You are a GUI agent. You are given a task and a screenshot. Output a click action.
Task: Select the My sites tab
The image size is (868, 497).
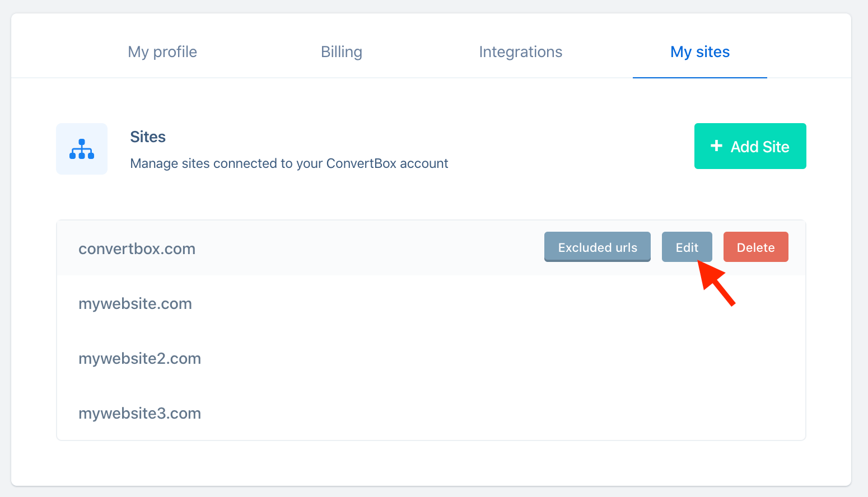pos(700,52)
